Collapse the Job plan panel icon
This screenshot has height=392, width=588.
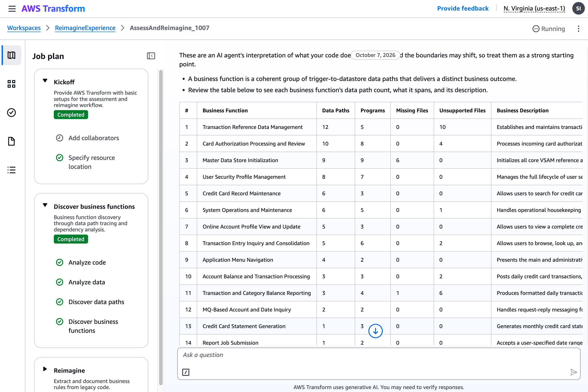(151, 56)
